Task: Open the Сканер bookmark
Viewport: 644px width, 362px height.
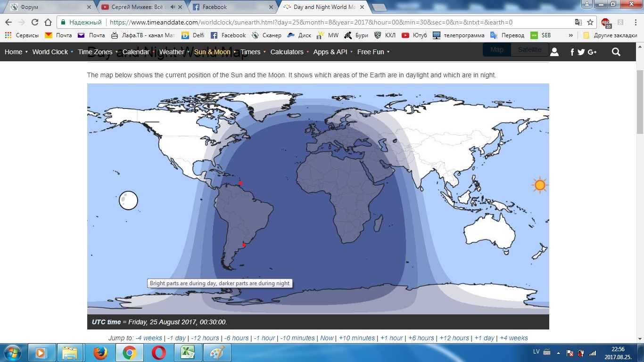Action: click(266, 35)
